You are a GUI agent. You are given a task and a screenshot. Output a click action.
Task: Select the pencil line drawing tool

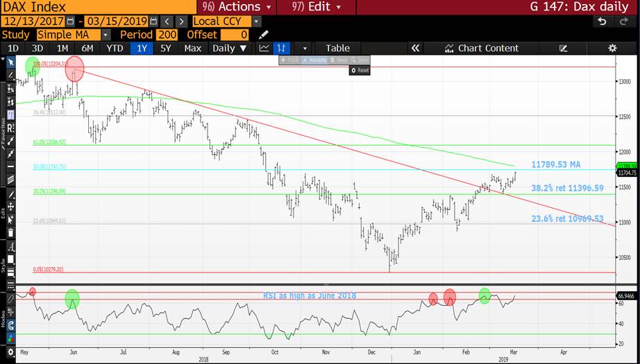[x=10, y=75]
